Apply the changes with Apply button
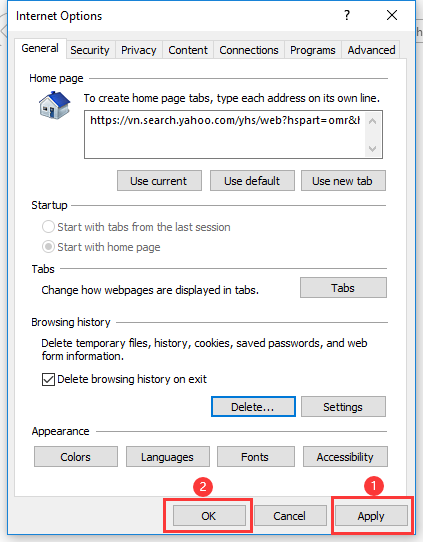 tap(371, 516)
